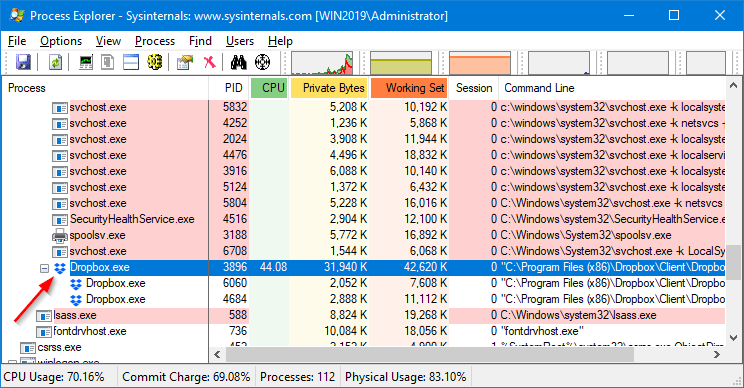Open the Options menu

coord(61,41)
